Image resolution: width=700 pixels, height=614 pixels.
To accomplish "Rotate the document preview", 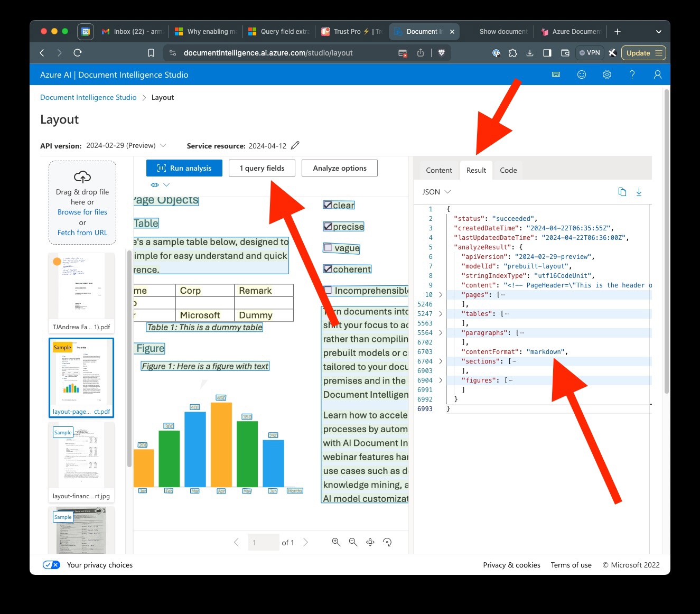I will pos(387,542).
